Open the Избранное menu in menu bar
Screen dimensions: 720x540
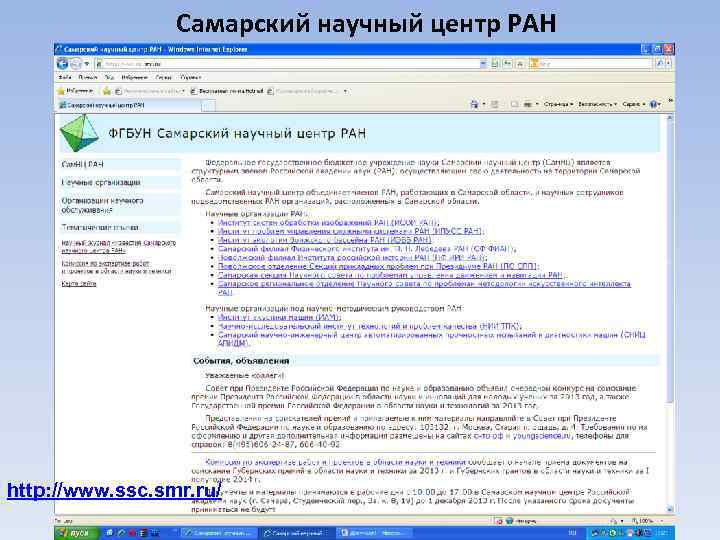(134, 78)
